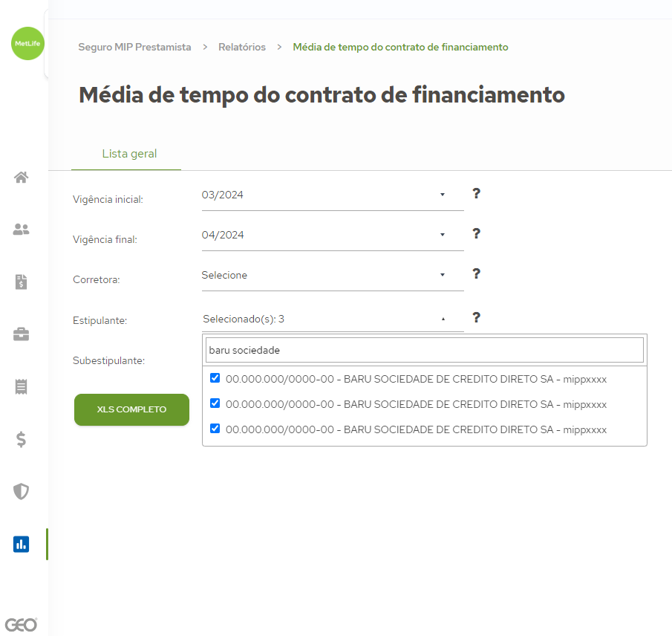Uncheck the second BARU SOCIEDADE checkbox
This screenshot has height=636, width=672.
coord(215,403)
